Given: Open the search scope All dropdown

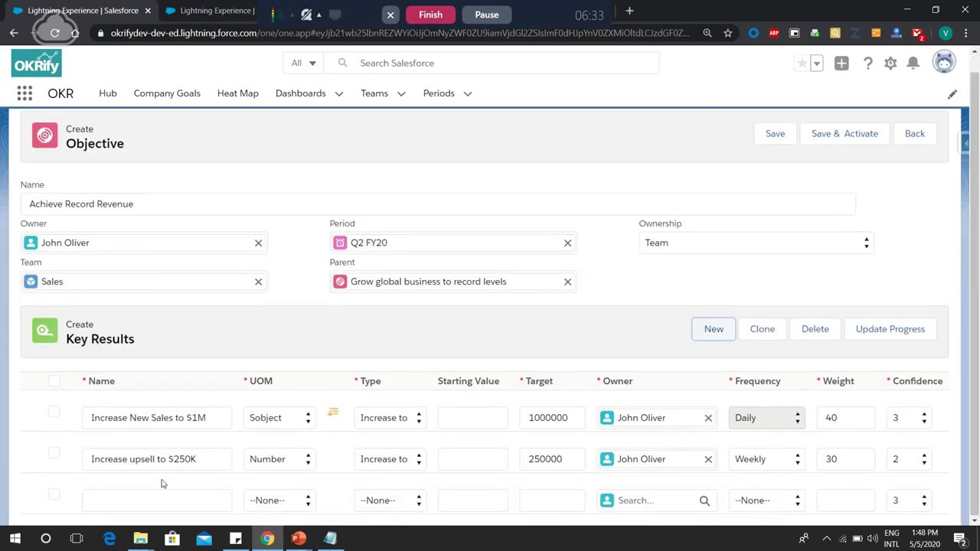Looking at the screenshot, I should [x=303, y=63].
